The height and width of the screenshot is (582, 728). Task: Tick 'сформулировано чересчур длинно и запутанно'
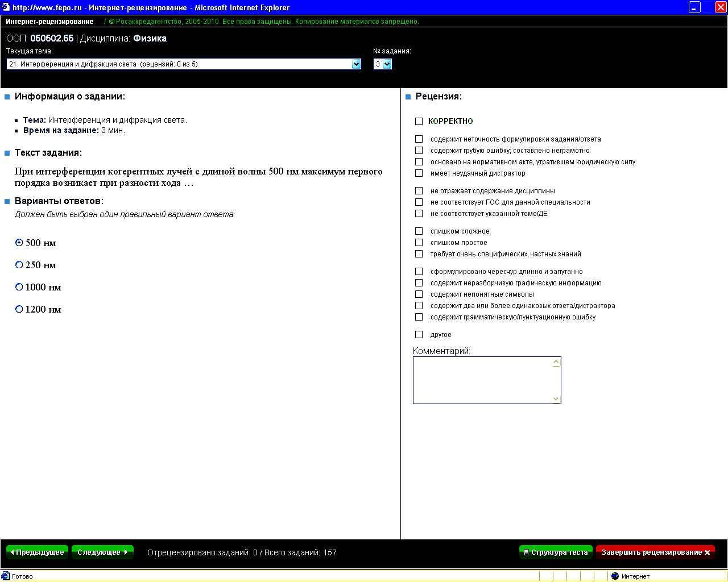419,271
